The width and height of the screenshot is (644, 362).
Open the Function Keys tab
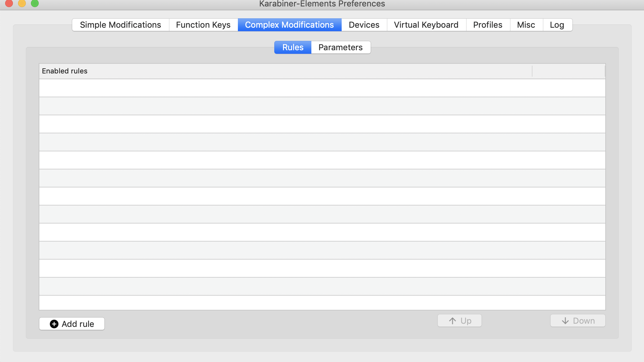(203, 25)
